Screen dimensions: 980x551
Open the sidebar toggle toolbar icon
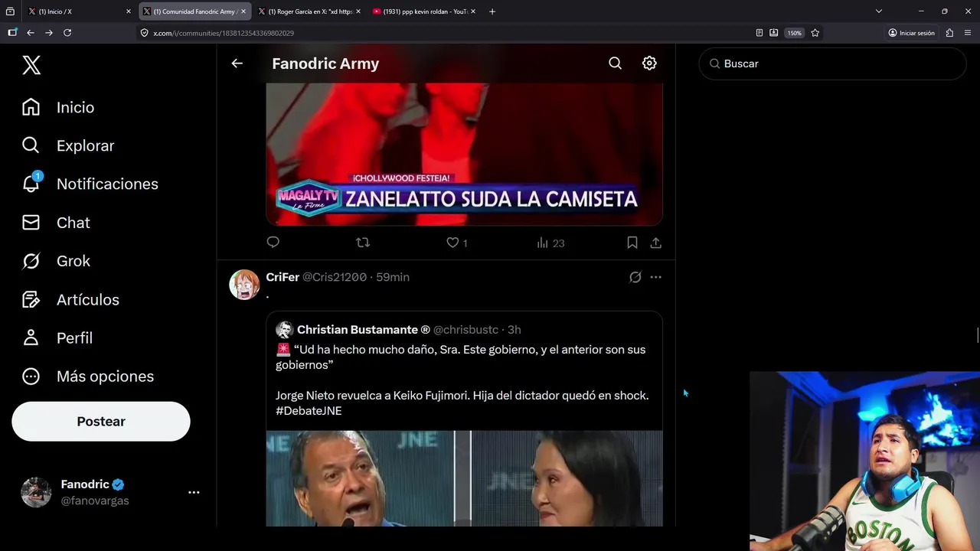click(12, 33)
